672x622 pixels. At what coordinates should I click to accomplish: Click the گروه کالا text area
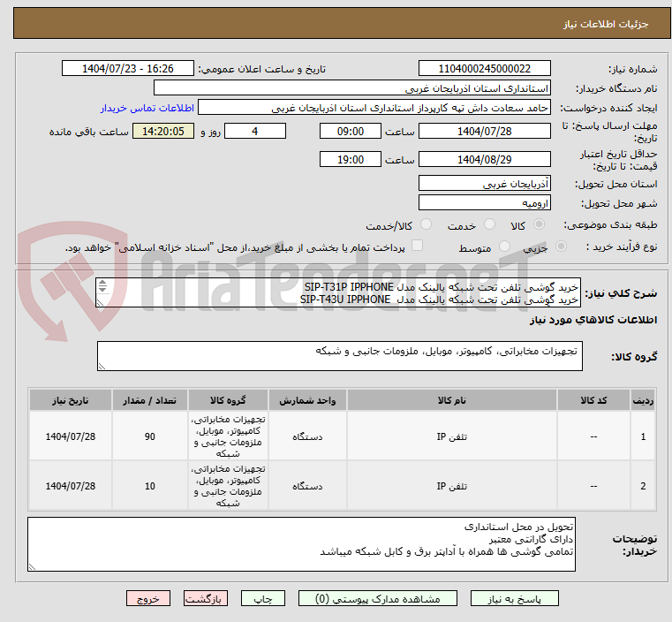click(x=340, y=356)
